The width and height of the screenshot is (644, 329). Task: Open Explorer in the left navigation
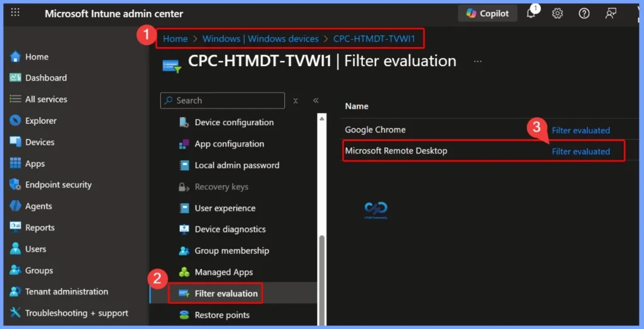pos(41,121)
